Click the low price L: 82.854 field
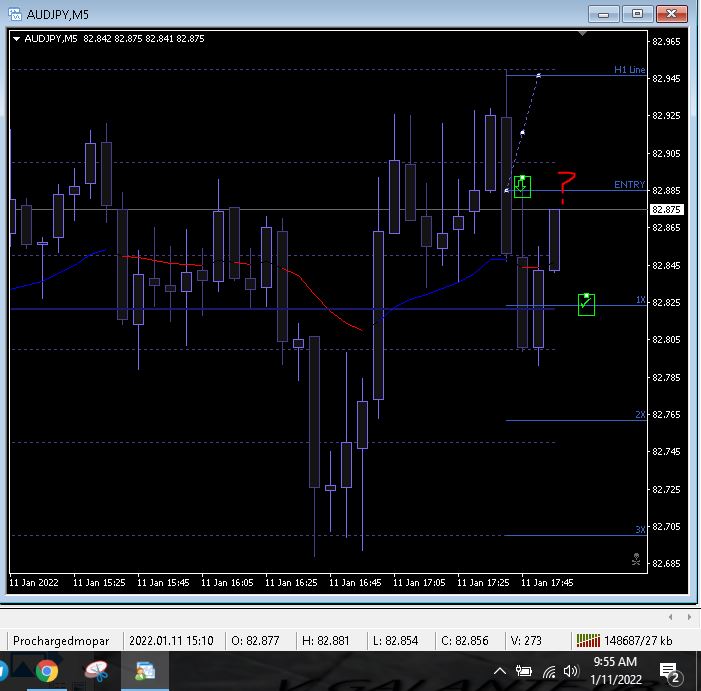The height and width of the screenshot is (691, 701). 396,641
